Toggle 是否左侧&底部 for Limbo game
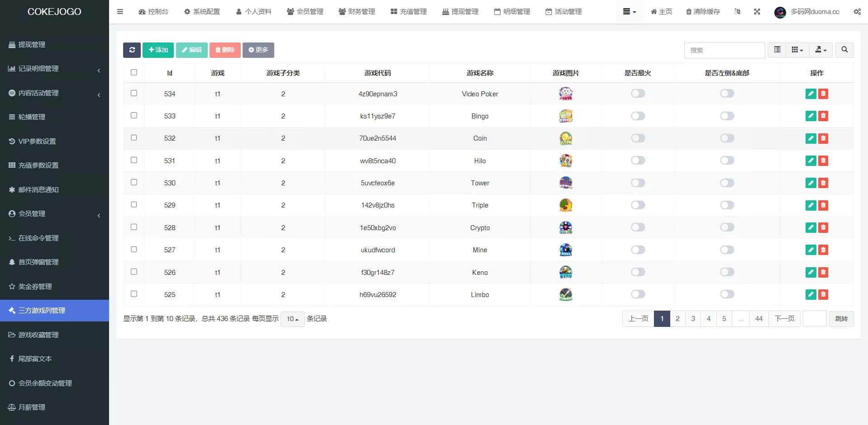This screenshot has width=868, height=425. [727, 294]
